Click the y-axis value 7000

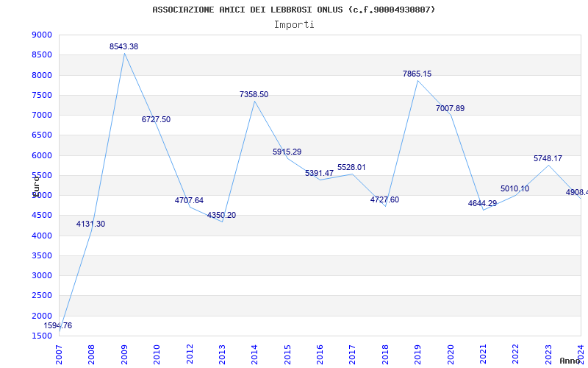pyautogui.click(x=42, y=115)
